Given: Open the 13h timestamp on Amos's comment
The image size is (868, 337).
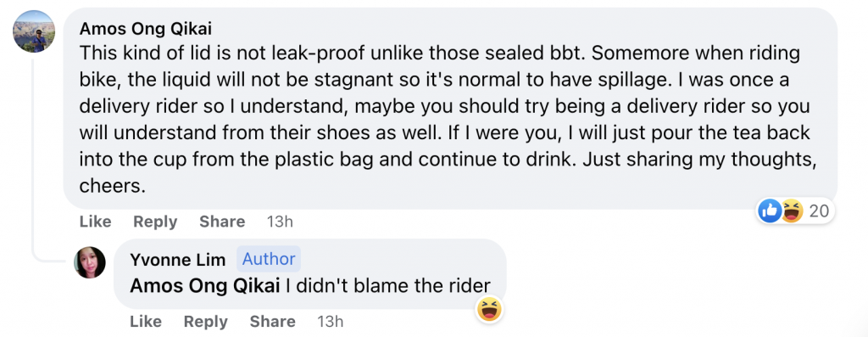Looking at the screenshot, I should 280,222.
